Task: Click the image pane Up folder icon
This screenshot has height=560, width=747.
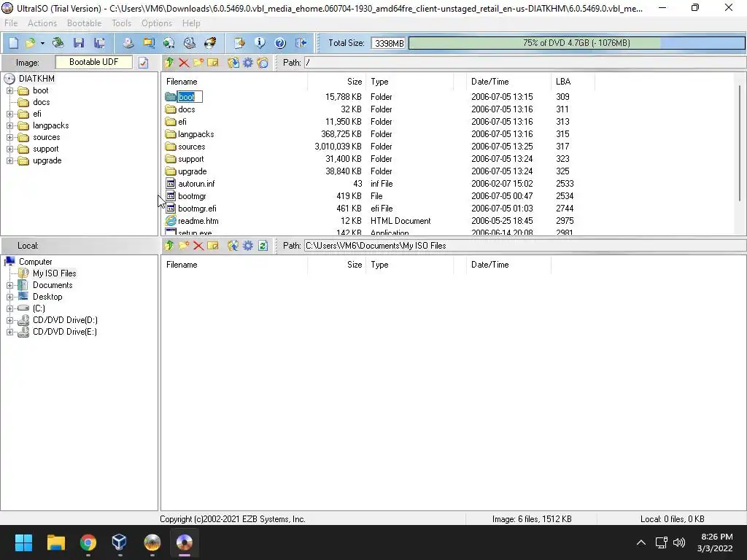Action: 169,63
